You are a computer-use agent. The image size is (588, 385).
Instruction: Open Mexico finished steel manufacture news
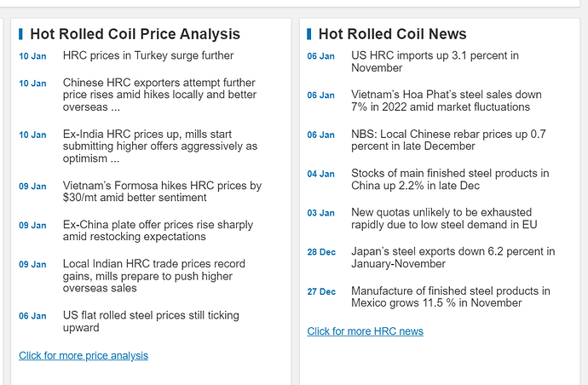pyautogui.click(x=450, y=296)
